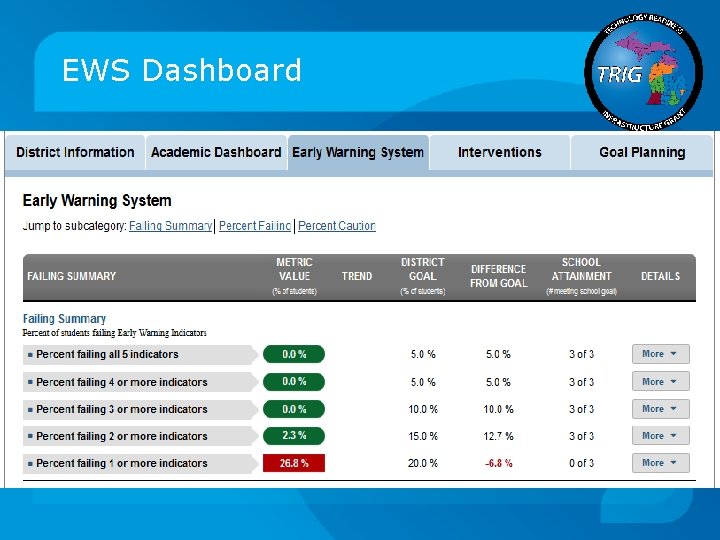The height and width of the screenshot is (540, 720).
Task: Open the blue Failing Summary section heading
Action: 64,319
